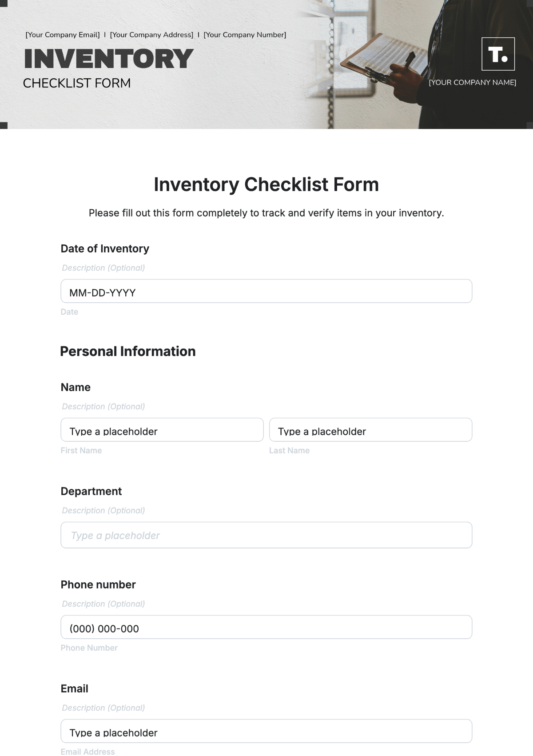Click the Date of Inventory input field
This screenshot has height=756, width=533.
(266, 292)
